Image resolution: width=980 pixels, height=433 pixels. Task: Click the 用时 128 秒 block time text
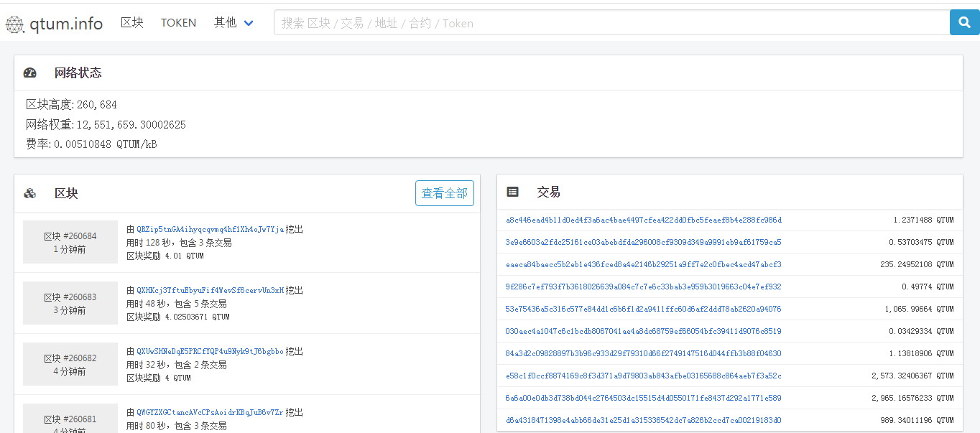(x=147, y=243)
